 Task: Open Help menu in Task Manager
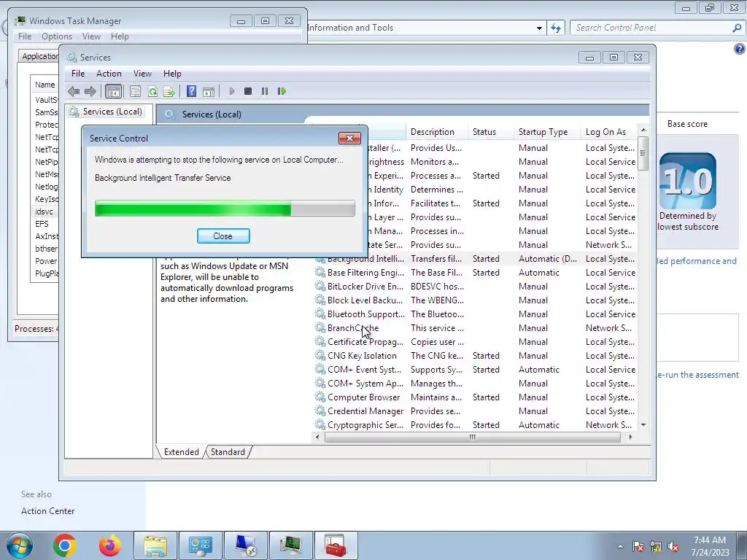[120, 36]
